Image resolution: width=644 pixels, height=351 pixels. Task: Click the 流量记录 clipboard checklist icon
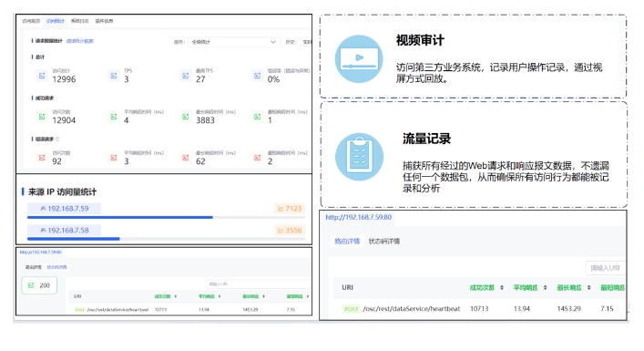pyautogui.click(x=359, y=157)
